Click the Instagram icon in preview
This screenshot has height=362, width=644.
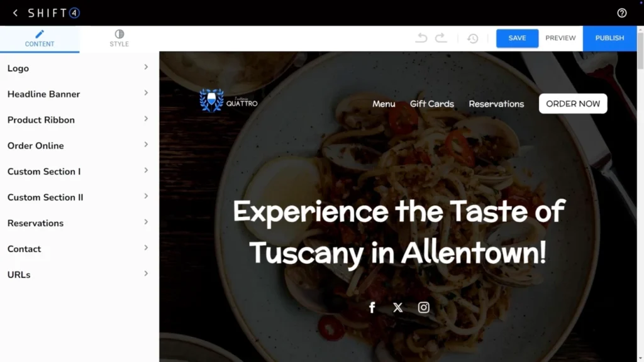pyautogui.click(x=423, y=307)
